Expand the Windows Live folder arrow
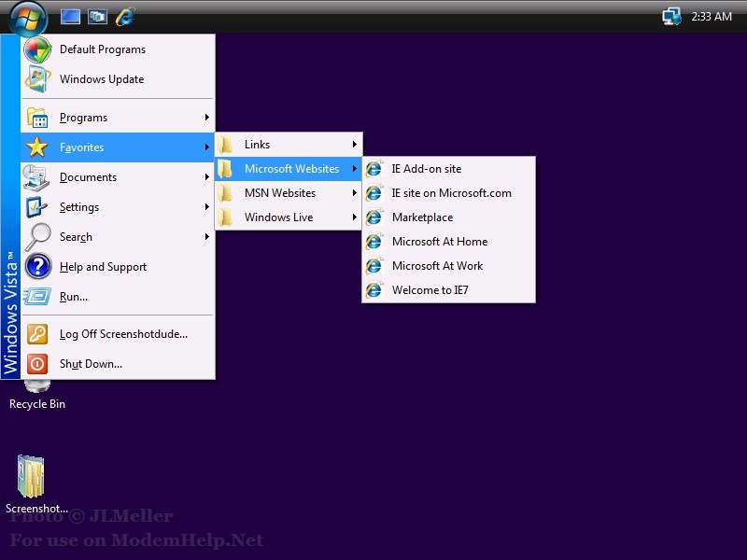 coord(355,217)
